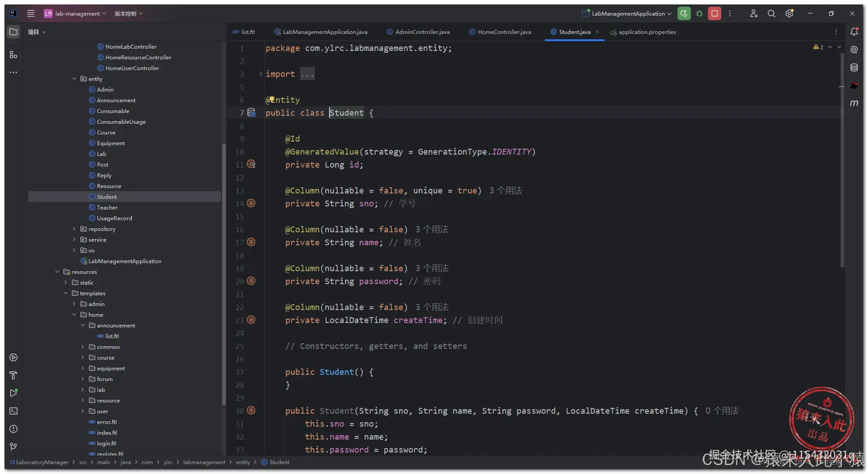Open Code With Me user icon
Screen dimensions: 868x474
tap(754, 13)
